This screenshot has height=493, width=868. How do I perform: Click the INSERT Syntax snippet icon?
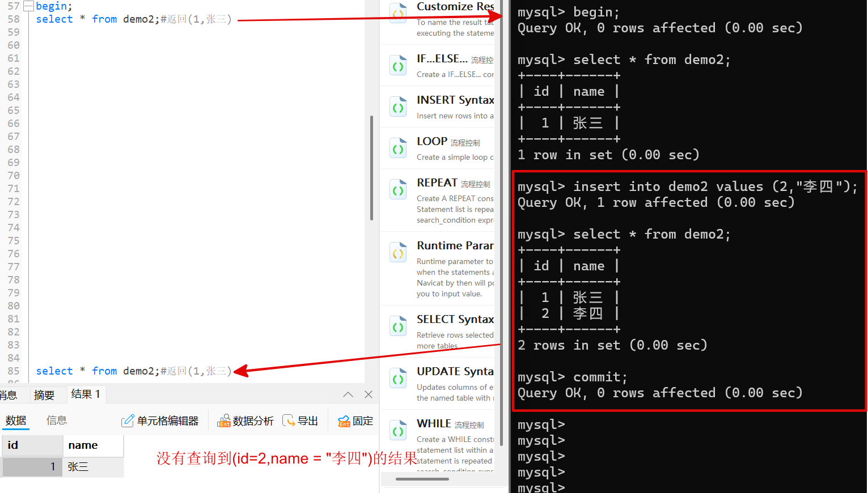[x=399, y=107]
